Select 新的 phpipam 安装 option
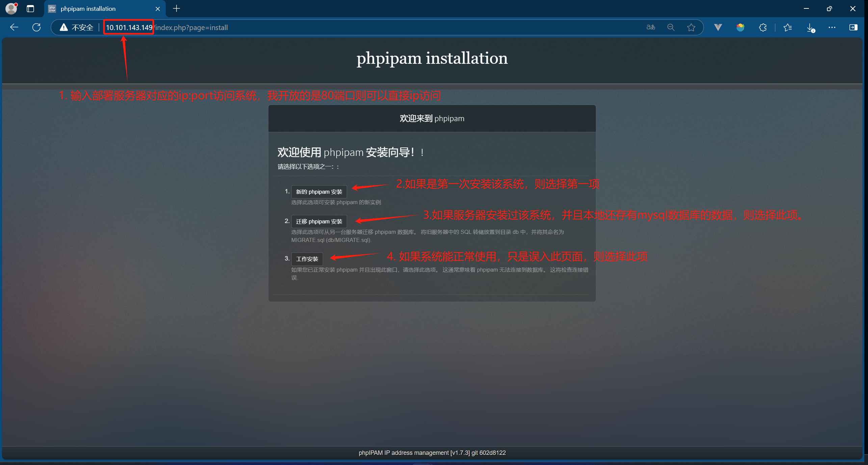Viewport: 868px width, 465px height. point(319,191)
